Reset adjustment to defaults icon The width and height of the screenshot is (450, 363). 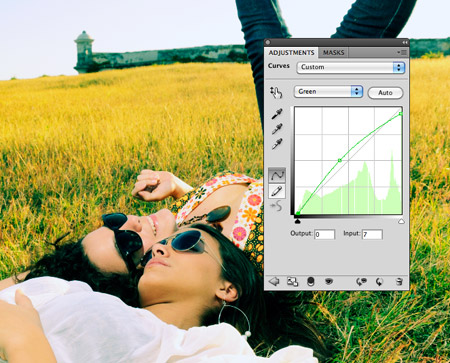coord(379,282)
